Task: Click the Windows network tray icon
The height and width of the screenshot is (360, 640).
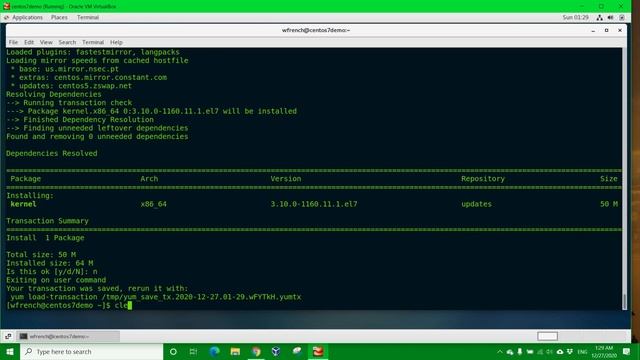Action: [x=540, y=352]
